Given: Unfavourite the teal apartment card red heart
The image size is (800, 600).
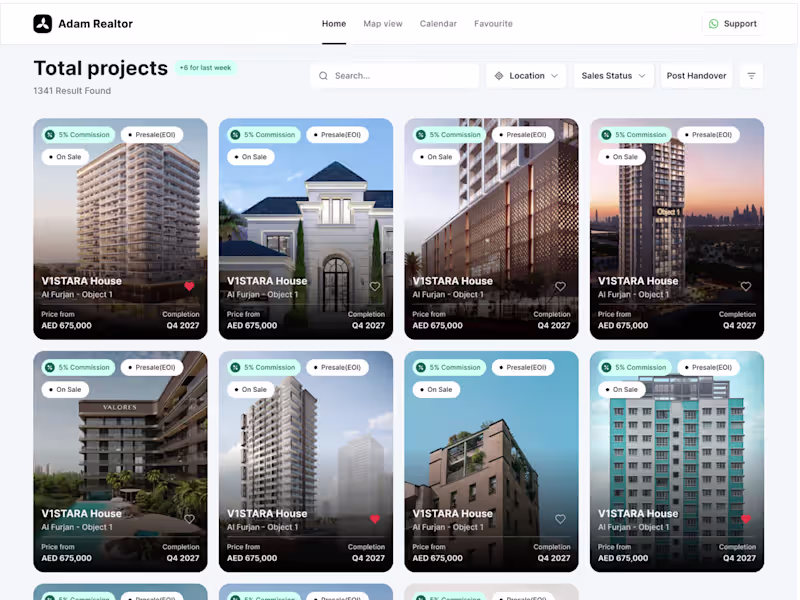Looking at the screenshot, I should (746, 519).
